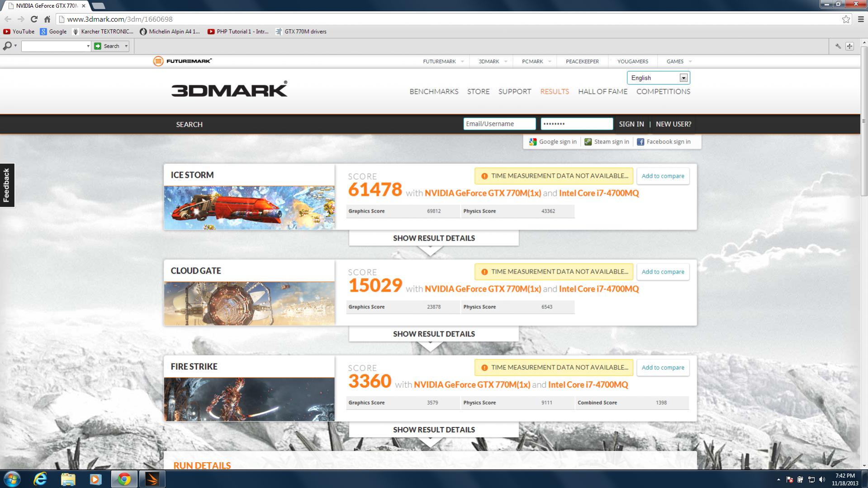The height and width of the screenshot is (488, 868).
Task: Click the Futuremark logo
Action: [x=182, y=61]
